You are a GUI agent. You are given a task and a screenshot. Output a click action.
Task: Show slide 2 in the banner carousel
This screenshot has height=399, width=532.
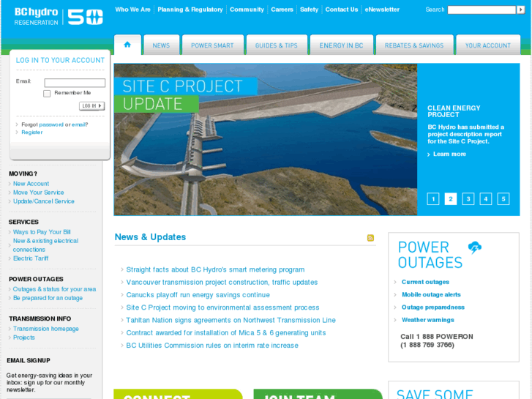(x=451, y=198)
